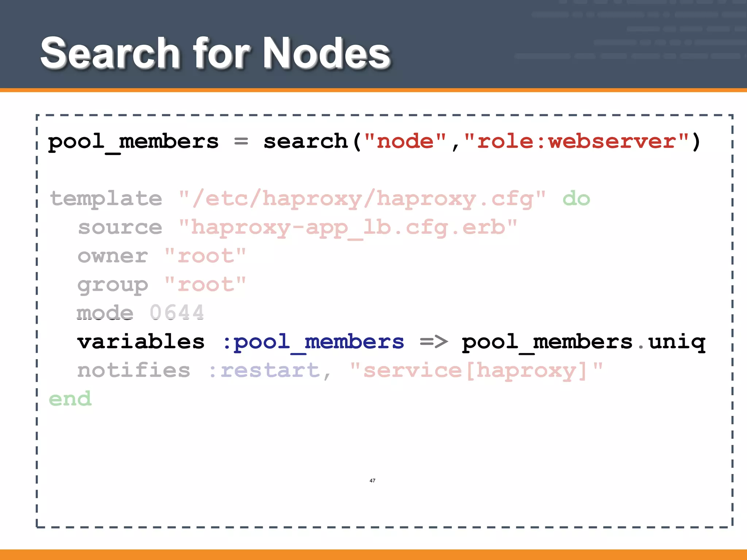Click the :restart symbol

point(264,370)
